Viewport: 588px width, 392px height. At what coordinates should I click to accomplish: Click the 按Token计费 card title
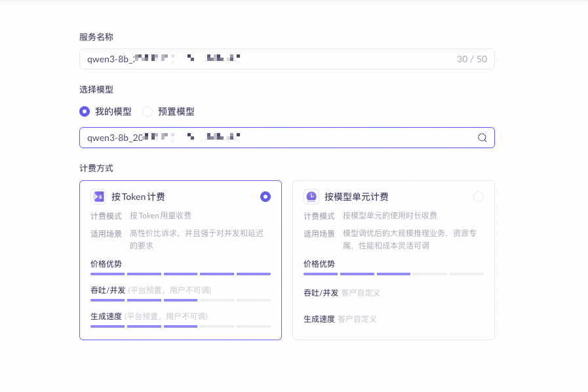point(138,197)
